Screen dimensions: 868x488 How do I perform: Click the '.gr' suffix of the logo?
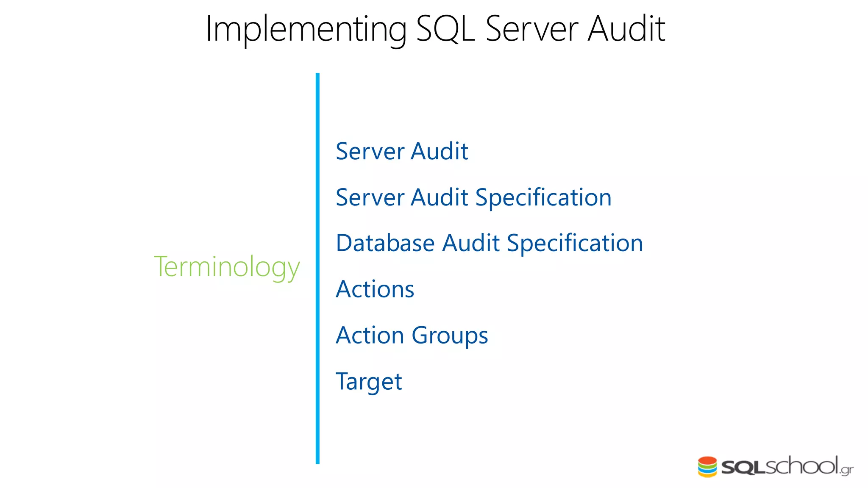(x=846, y=470)
